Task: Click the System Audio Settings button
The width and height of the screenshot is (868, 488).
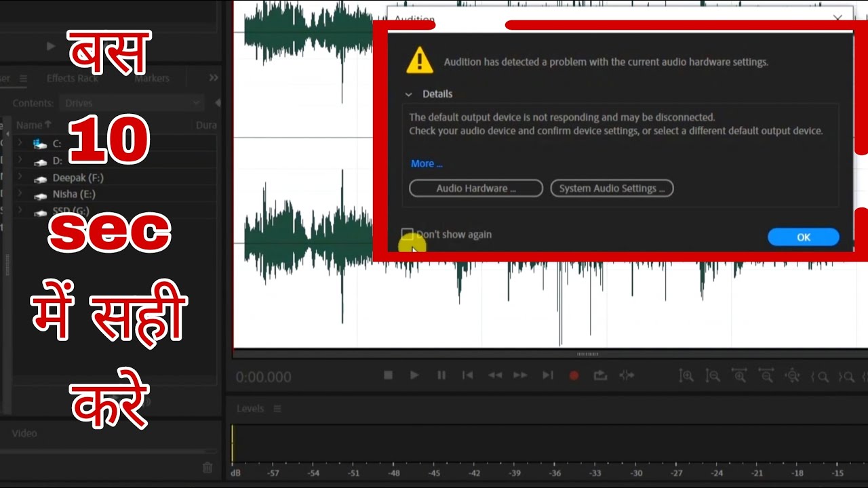Action: click(x=612, y=188)
